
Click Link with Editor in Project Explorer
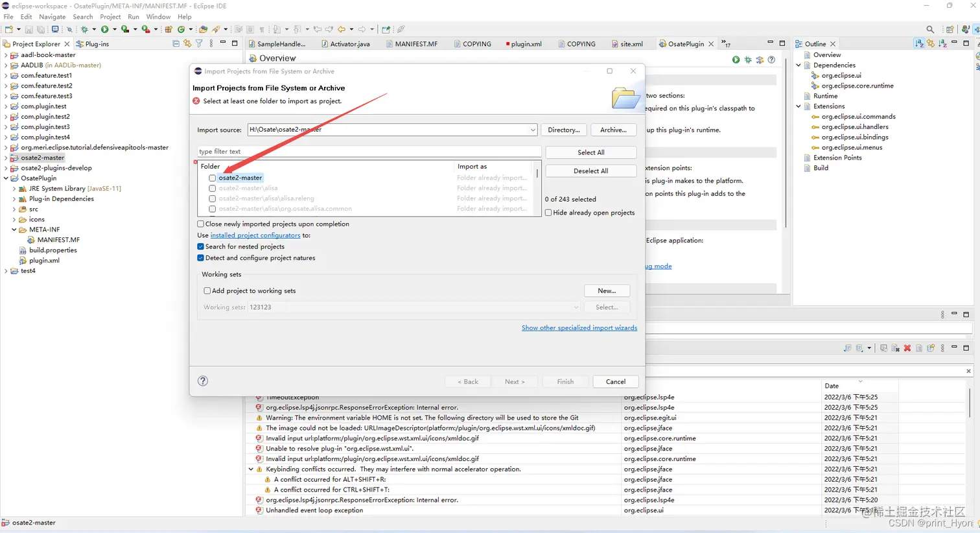point(187,43)
